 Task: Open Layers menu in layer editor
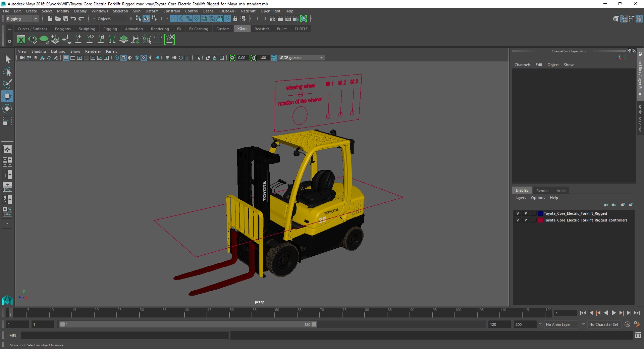[521, 198]
